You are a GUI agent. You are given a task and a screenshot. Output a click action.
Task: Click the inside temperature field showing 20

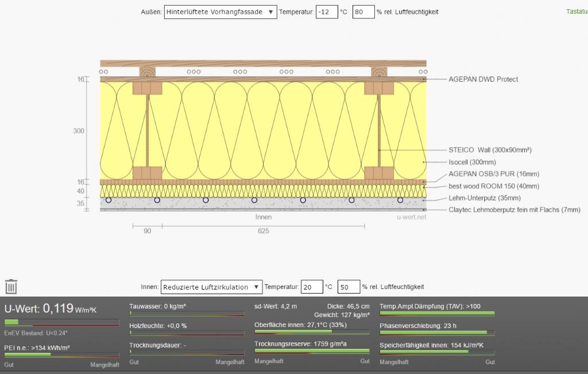[312, 287]
